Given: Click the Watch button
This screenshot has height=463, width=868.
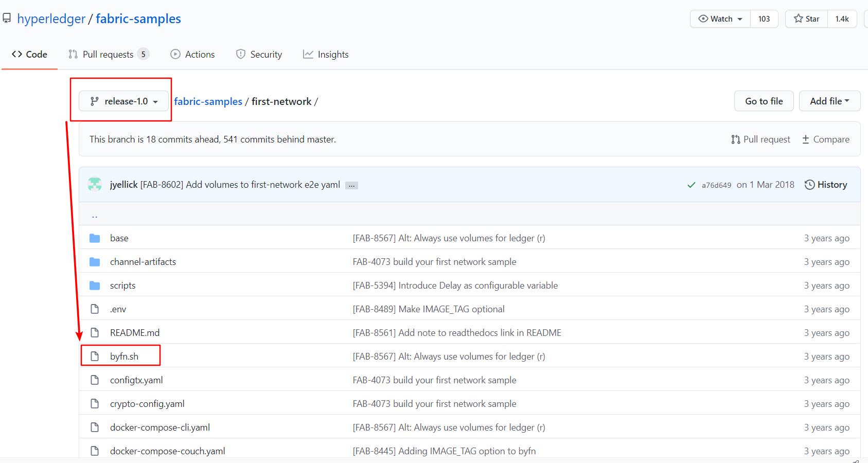Looking at the screenshot, I should pos(720,19).
